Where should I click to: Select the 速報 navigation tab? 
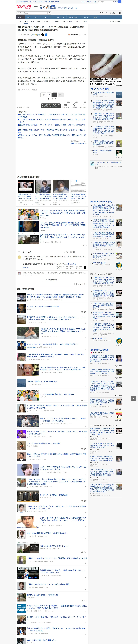(28, 17)
